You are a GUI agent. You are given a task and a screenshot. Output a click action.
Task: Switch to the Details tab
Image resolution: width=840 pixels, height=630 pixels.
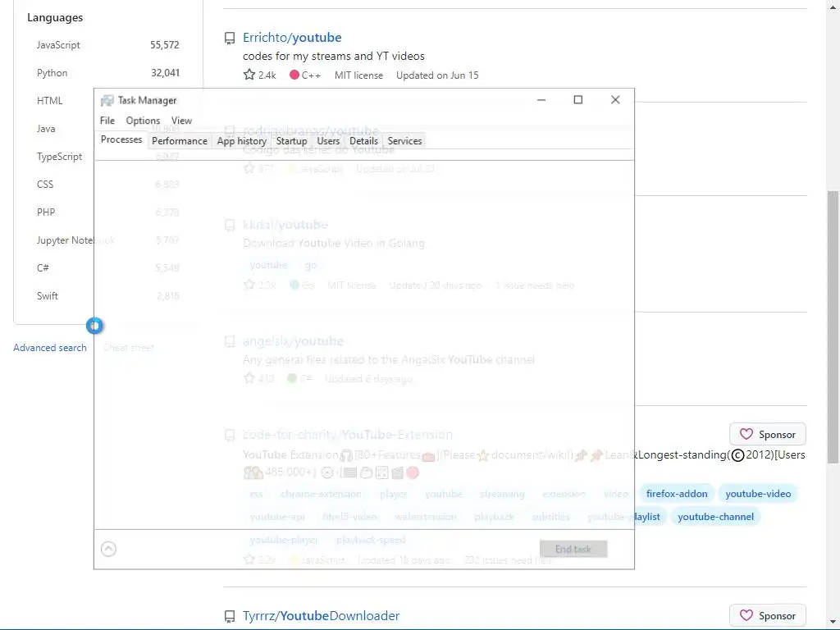point(363,141)
